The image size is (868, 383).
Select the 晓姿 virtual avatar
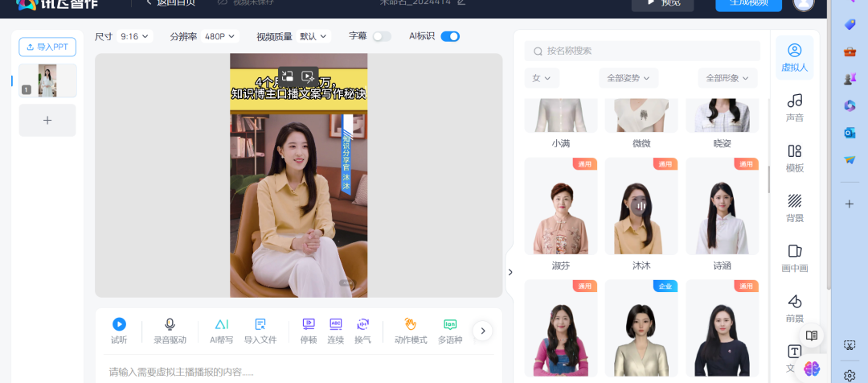[723, 115]
